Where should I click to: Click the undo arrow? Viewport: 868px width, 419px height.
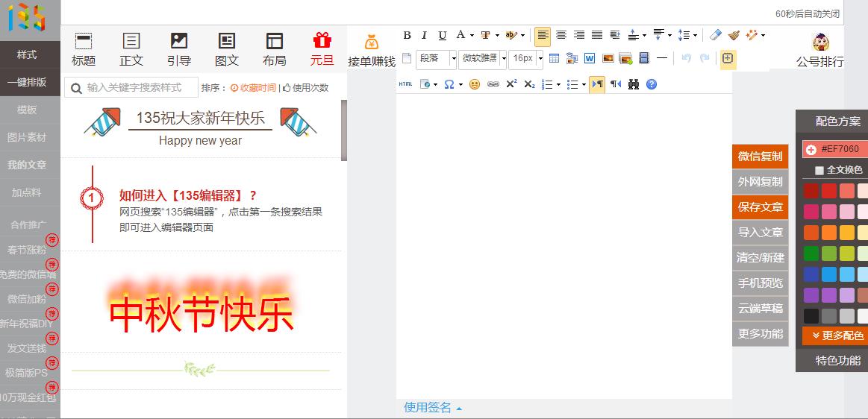687,58
